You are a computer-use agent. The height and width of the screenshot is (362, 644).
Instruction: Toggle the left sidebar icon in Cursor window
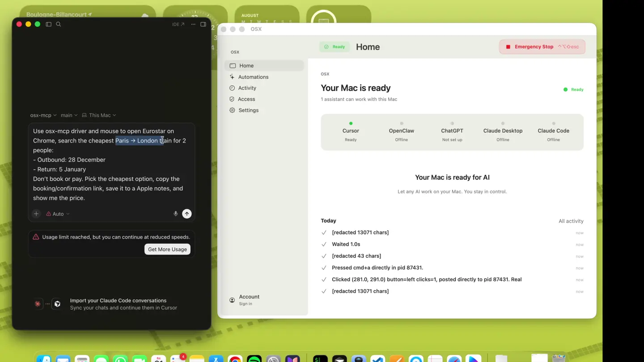(49, 24)
